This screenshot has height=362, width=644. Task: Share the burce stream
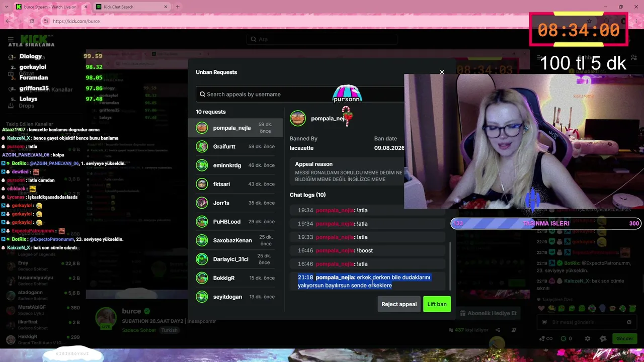(498, 330)
